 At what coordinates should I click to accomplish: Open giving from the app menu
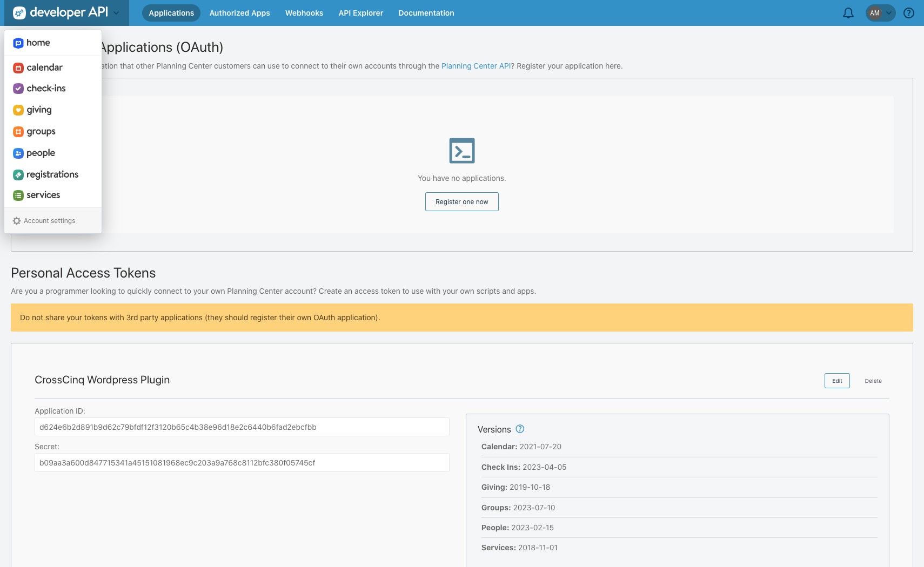click(53, 110)
